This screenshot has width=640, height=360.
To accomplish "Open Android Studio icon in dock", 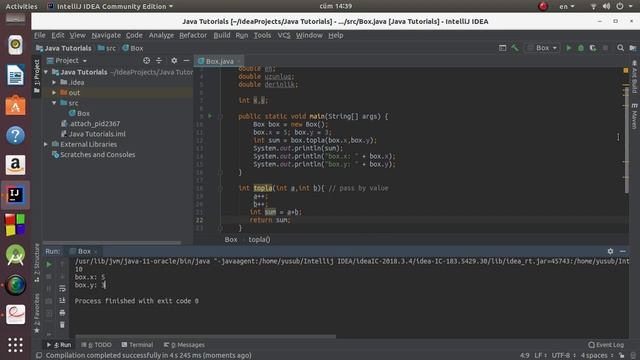I will [15, 255].
